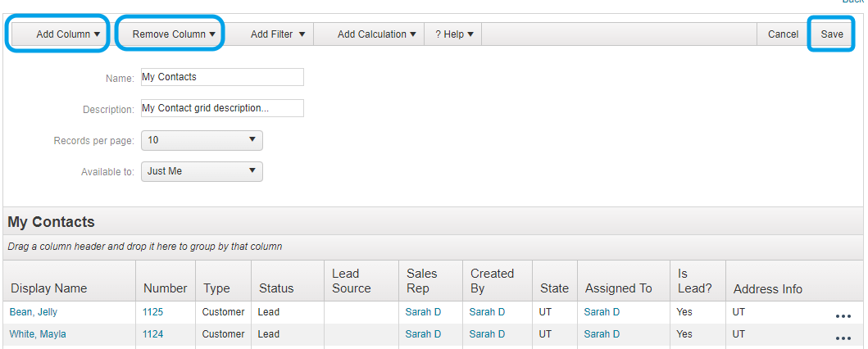Click the Name field containing My Contacts
The width and height of the screenshot is (868, 349).
coord(222,77)
